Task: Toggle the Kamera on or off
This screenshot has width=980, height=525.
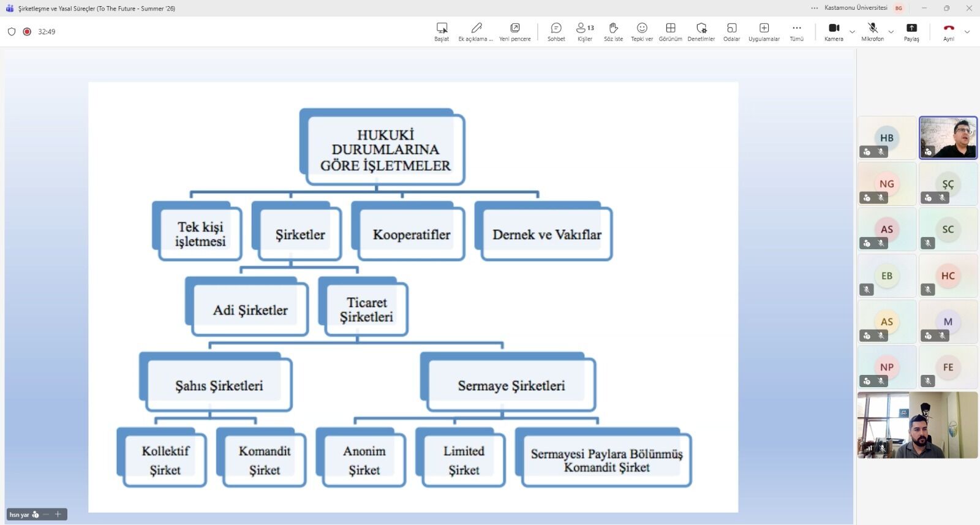Action: [834, 32]
